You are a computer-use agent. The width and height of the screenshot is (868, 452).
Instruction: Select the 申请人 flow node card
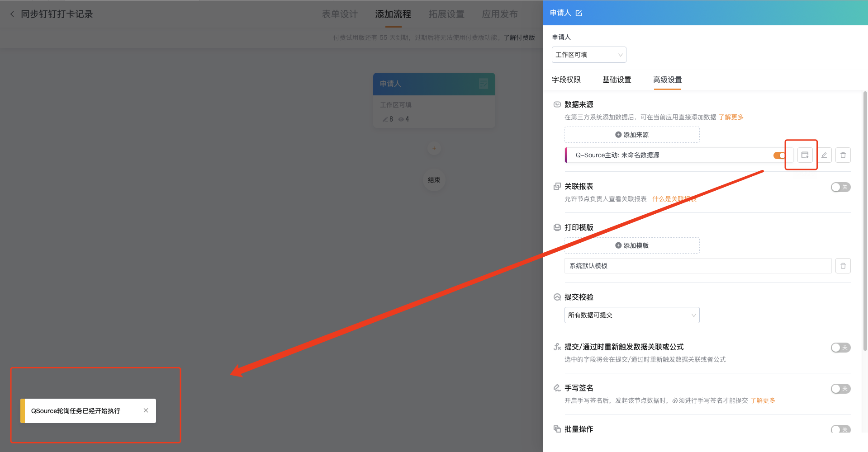[434, 100]
